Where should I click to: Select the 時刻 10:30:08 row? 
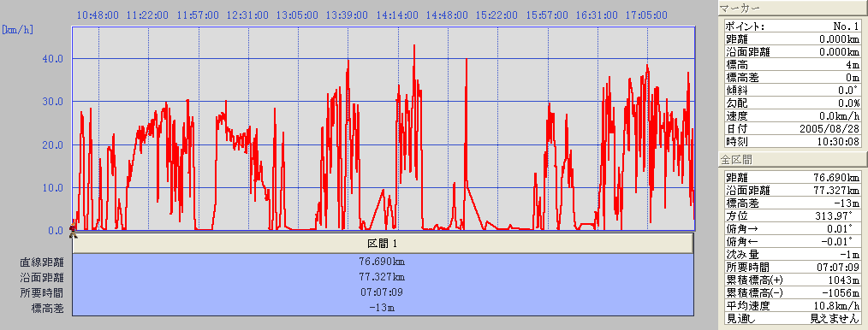[793, 142]
